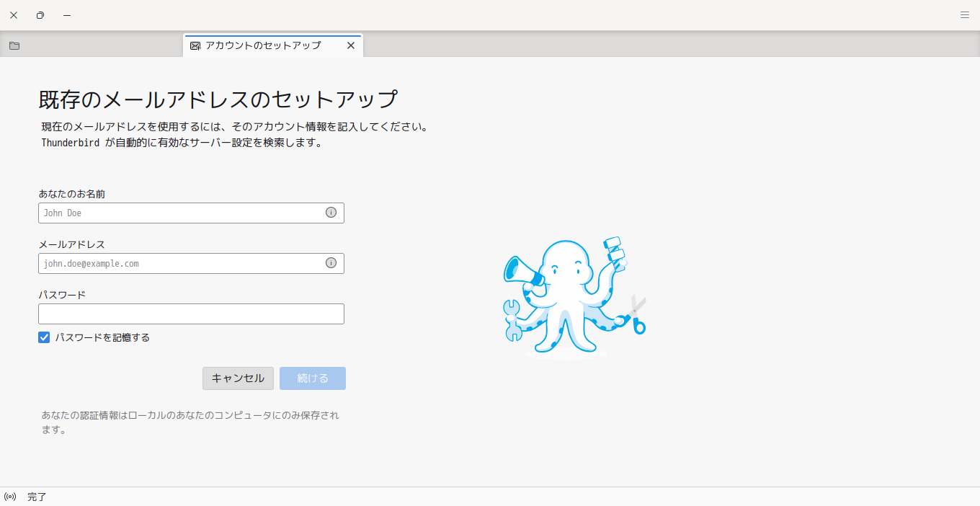Click heading 既存のメールアドレスのセットアップ
980x506 pixels.
tap(218, 99)
